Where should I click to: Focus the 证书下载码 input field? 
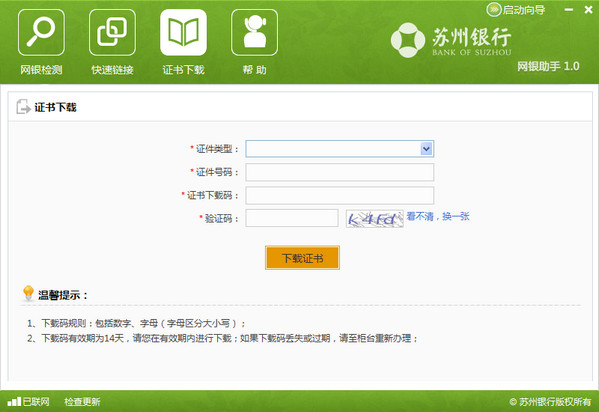pos(340,195)
